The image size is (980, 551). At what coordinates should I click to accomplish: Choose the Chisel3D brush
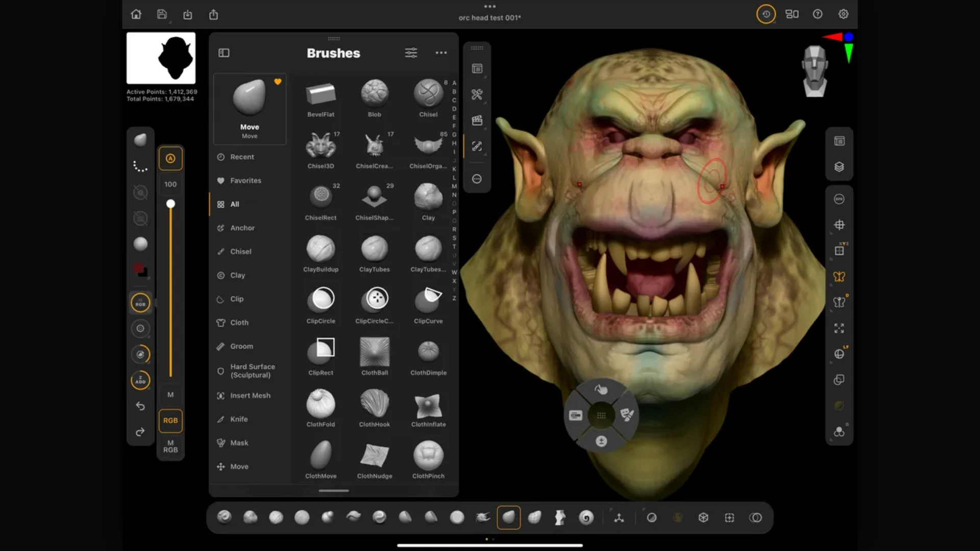pos(321,146)
